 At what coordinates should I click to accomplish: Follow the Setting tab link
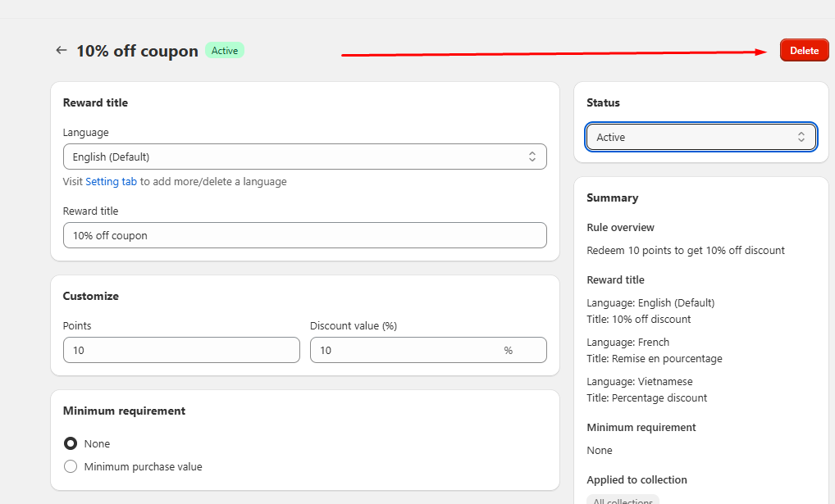point(111,182)
